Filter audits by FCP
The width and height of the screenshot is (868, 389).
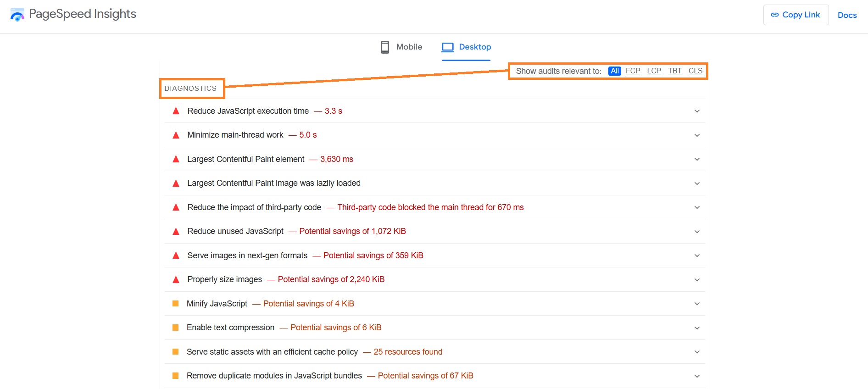click(633, 71)
